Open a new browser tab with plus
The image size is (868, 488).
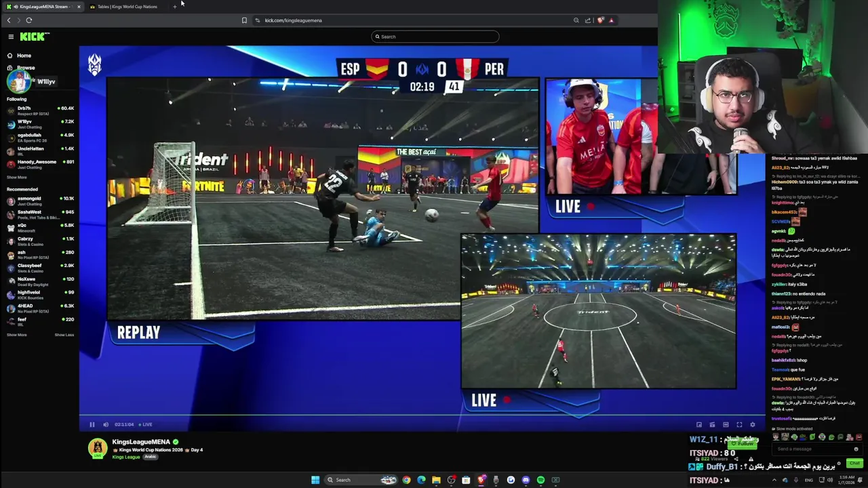[175, 7]
